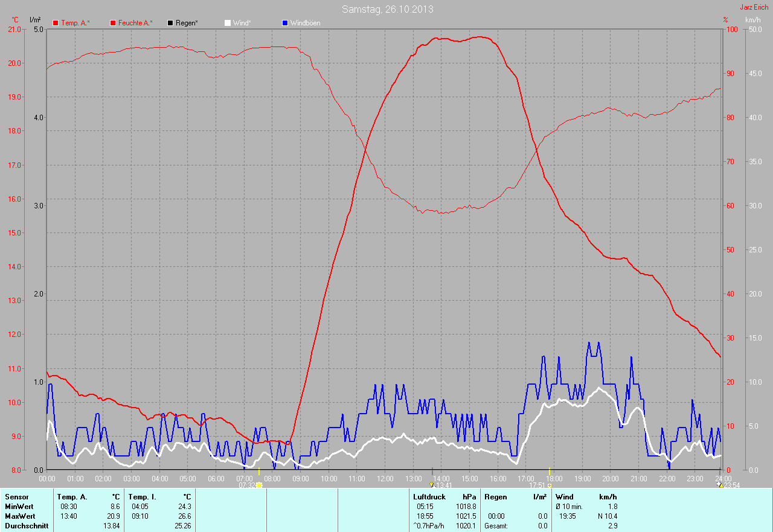Screen dimensions: 773x532
Task: Click the 'Regen*' legend label
Action: (x=187, y=23)
